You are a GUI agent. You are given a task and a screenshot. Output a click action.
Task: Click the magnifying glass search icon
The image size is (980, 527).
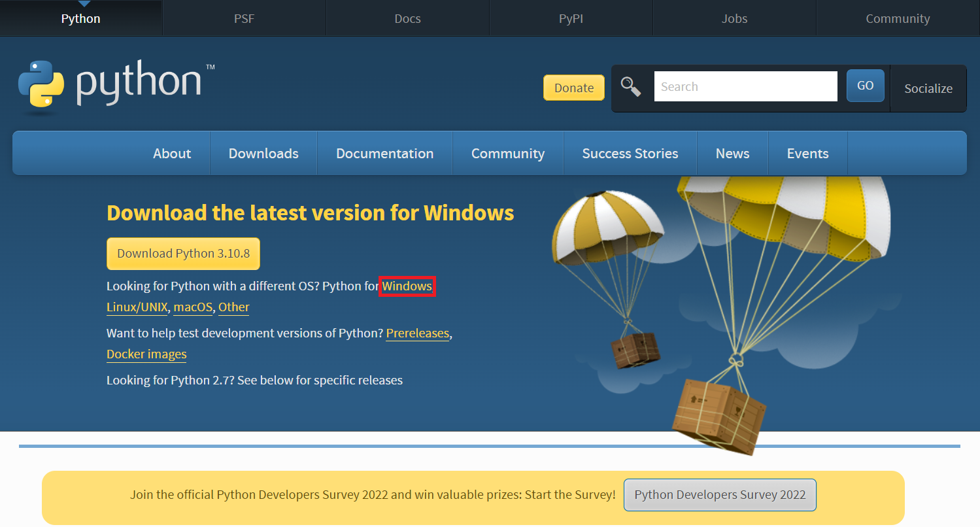pyautogui.click(x=631, y=87)
